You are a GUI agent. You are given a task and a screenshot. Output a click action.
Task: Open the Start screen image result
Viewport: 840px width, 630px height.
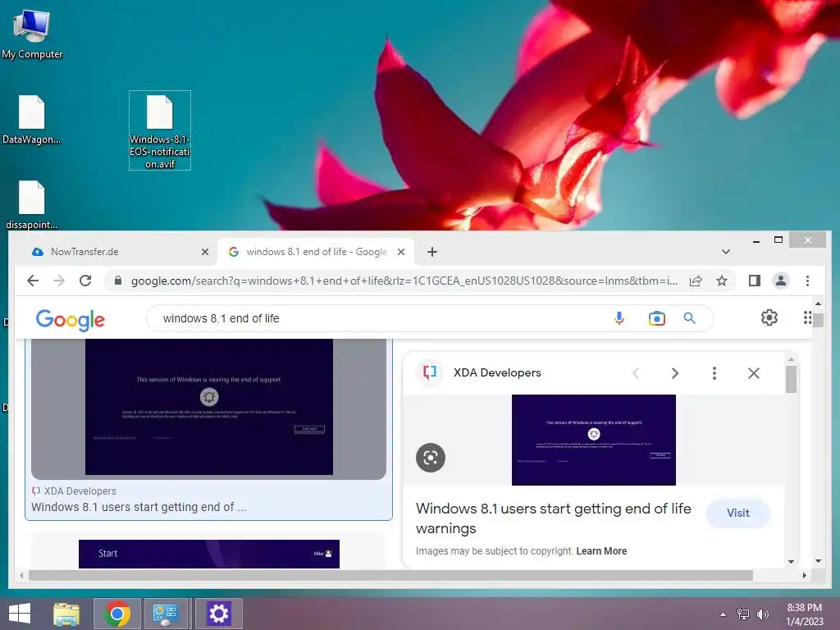pos(209,554)
